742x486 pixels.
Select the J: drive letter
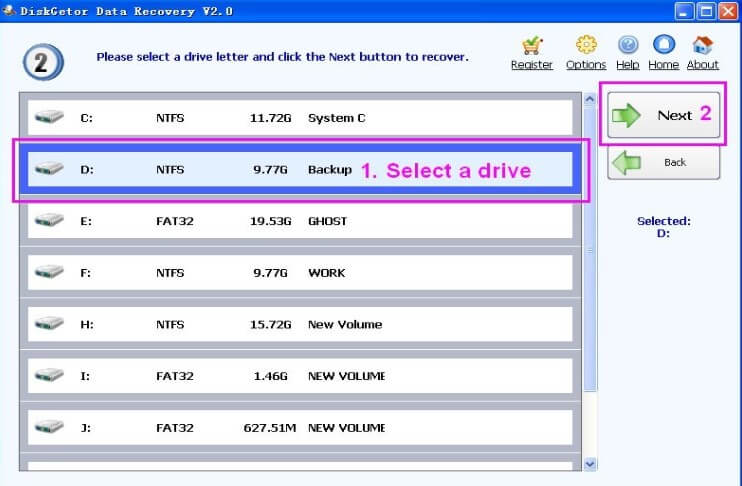coord(86,428)
